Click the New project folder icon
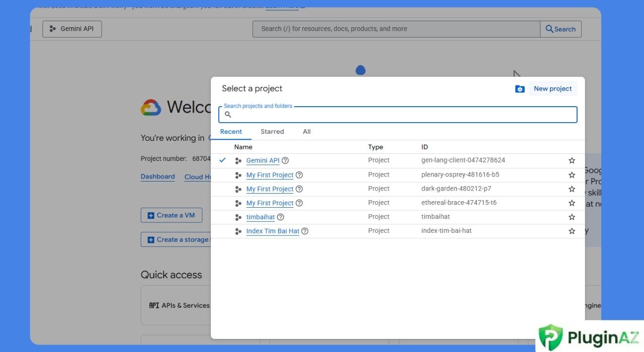 [x=520, y=89]
